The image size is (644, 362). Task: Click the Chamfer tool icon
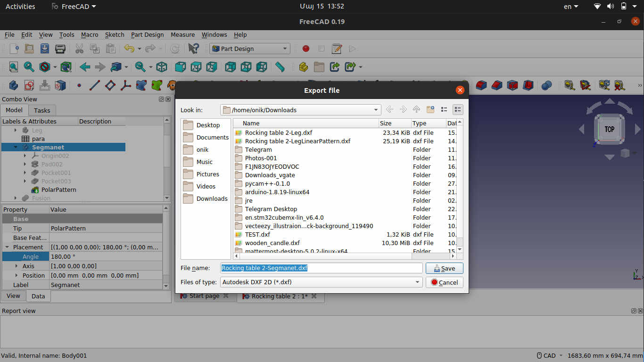pyautogui.click(x=497, y=85)
